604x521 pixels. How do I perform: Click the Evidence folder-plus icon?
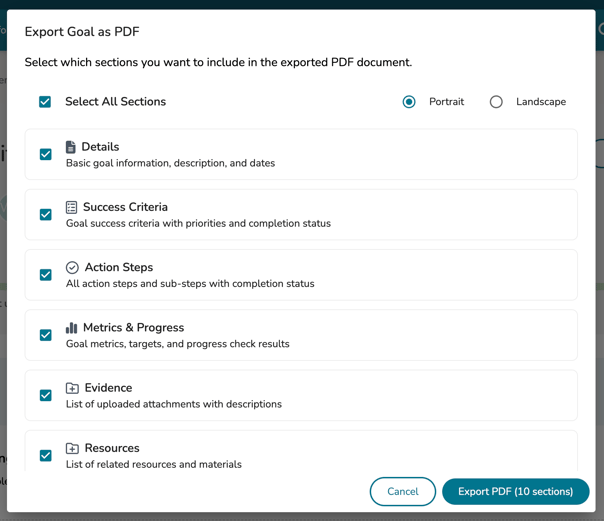72,388
